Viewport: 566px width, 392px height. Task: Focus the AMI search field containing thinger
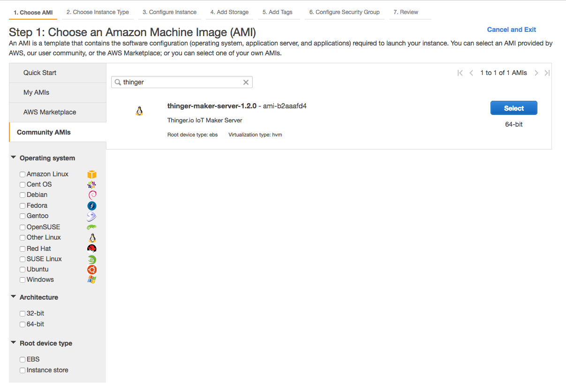[182, 82]
